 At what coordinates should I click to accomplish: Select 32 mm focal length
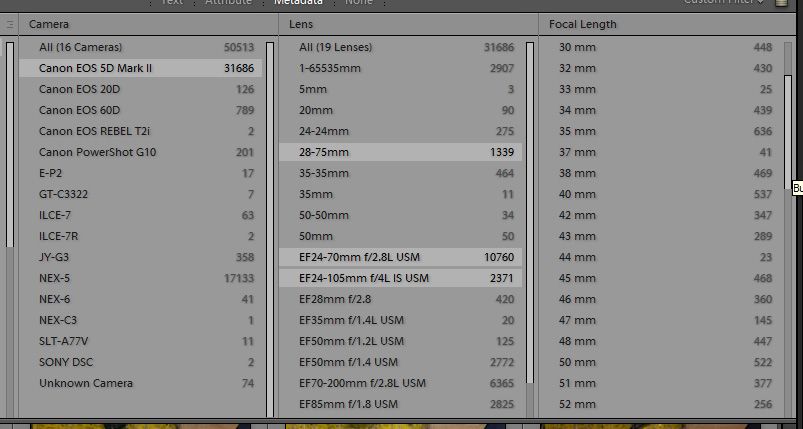click(x=661, y=68)
